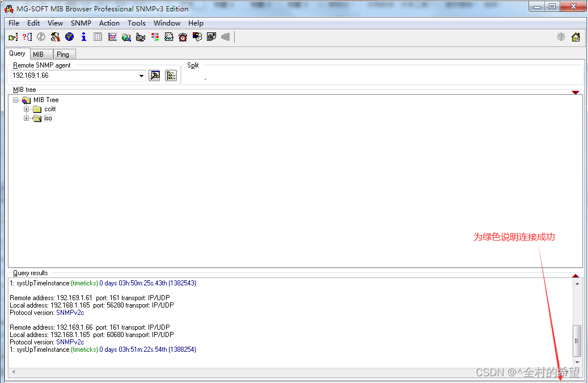Click the camera capture toolbar icon
The image size is (588, 383).
click(x=140, y=37)
